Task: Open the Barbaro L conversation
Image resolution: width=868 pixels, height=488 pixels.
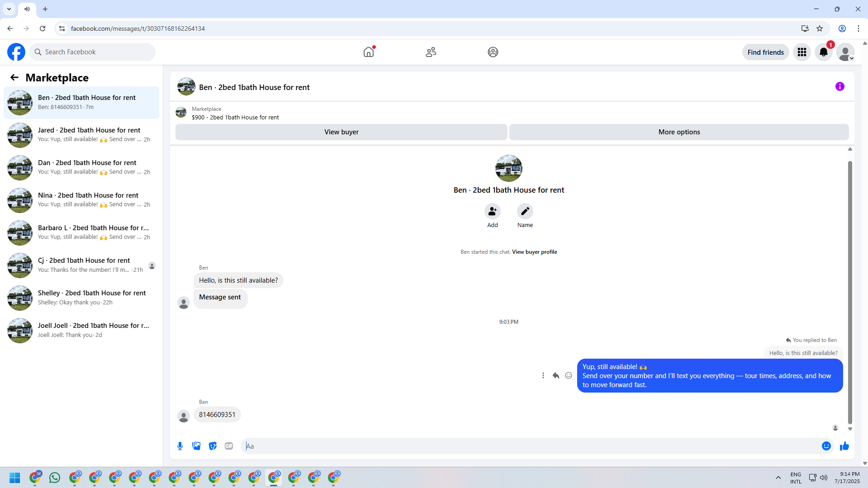Action: click(81, 233)
